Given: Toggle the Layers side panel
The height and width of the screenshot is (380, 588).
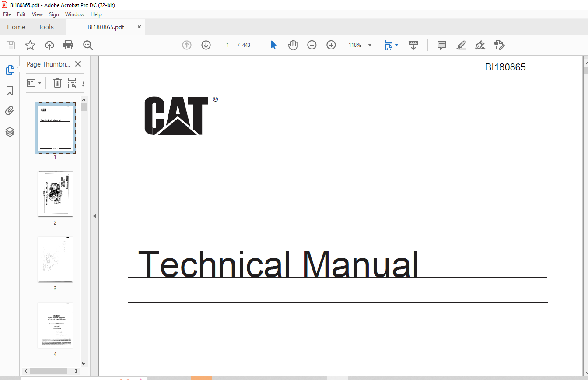Looking at the screenshot, I should click(x=10, y=132).
